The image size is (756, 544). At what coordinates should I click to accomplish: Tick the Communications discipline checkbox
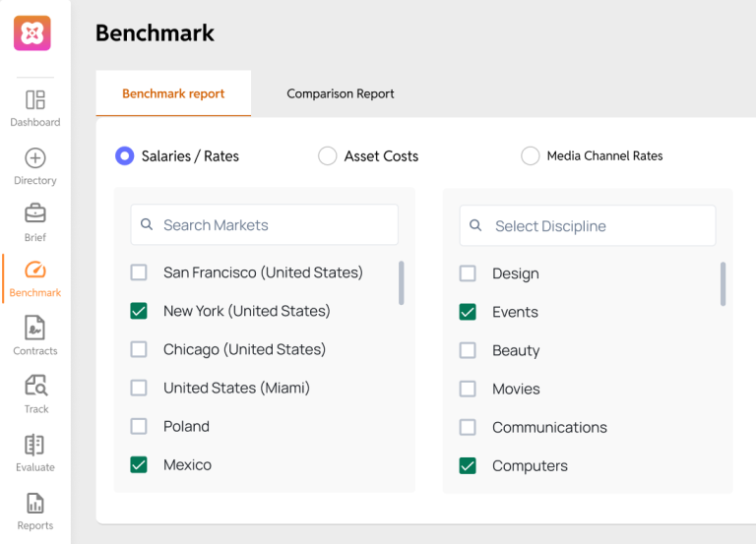tap(468, 427)
